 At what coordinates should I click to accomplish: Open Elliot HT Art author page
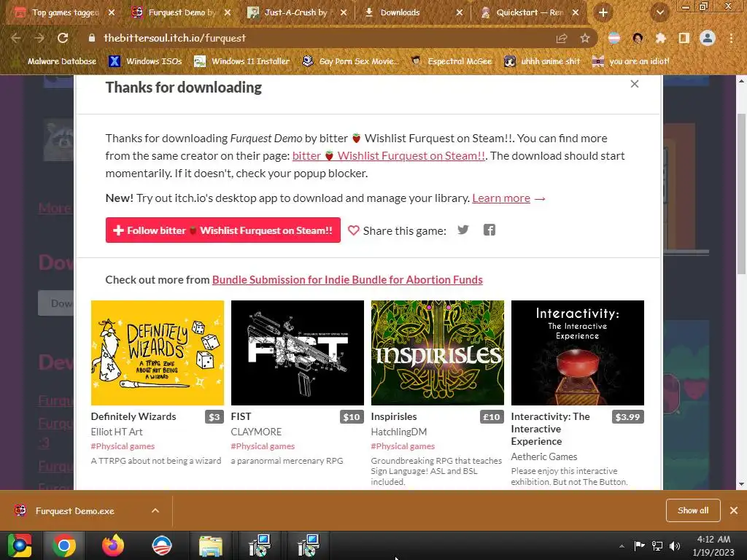tap(117, 432)
